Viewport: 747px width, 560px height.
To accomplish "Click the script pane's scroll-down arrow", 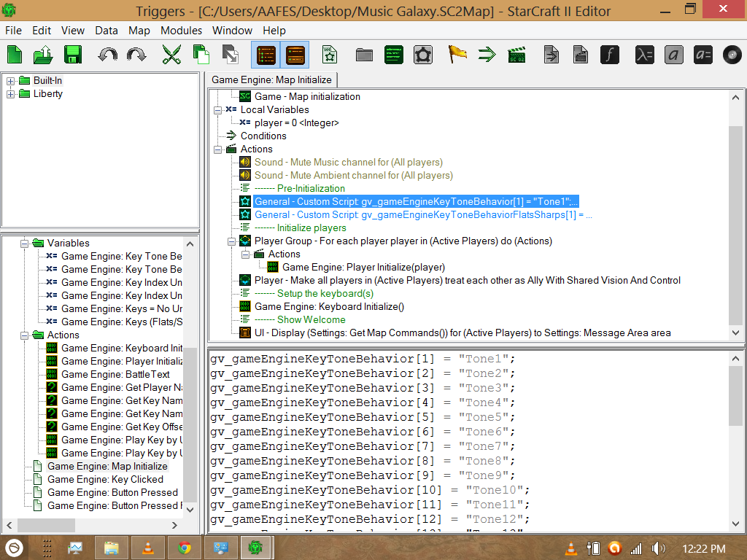I will 735,524.
